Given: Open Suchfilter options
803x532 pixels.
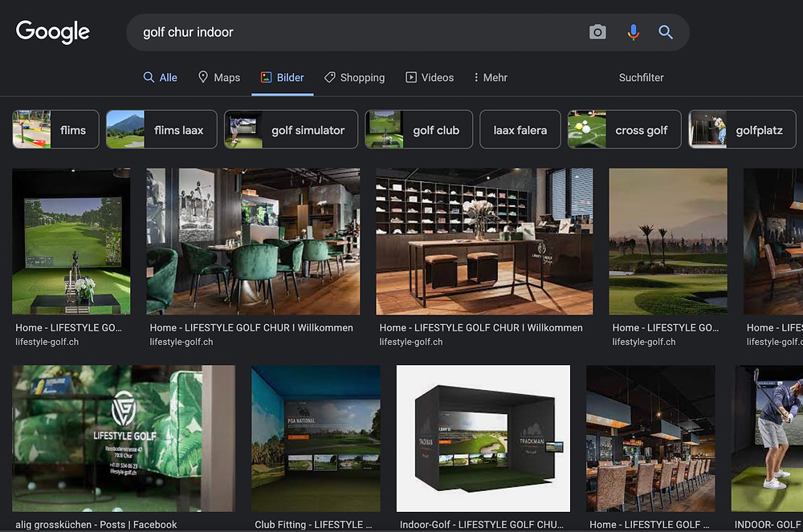Looking at the screenshot, I should tap(641, 77).
